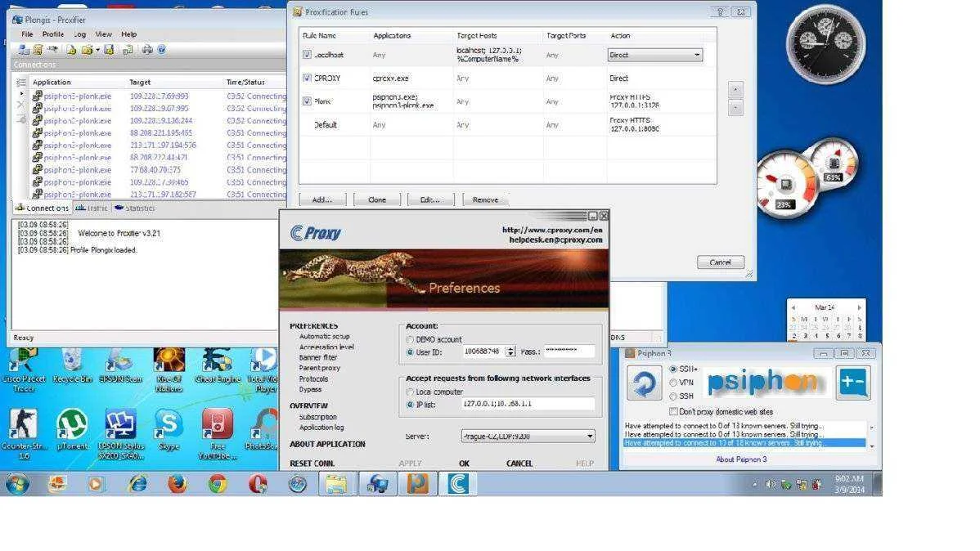Click the Windows Start orb
The width and height of the screenshot is (980, 551).
17,484
